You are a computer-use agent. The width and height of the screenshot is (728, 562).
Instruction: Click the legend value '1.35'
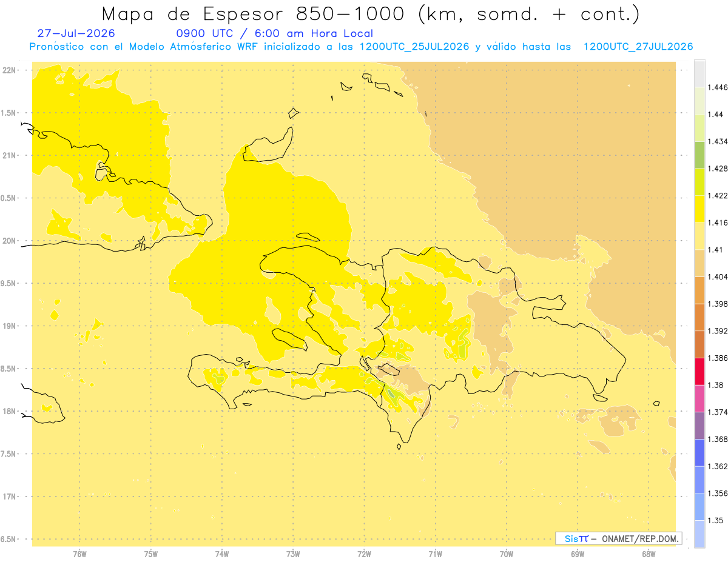[716, 520]
